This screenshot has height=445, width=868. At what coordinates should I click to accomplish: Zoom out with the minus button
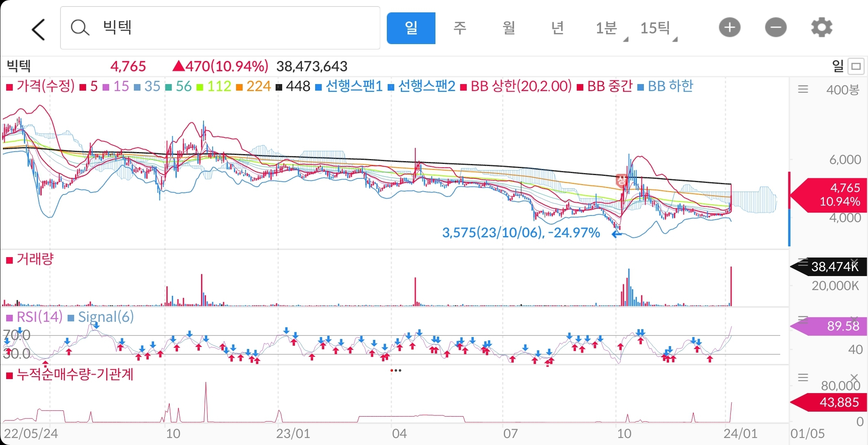(x=776, y=28)
